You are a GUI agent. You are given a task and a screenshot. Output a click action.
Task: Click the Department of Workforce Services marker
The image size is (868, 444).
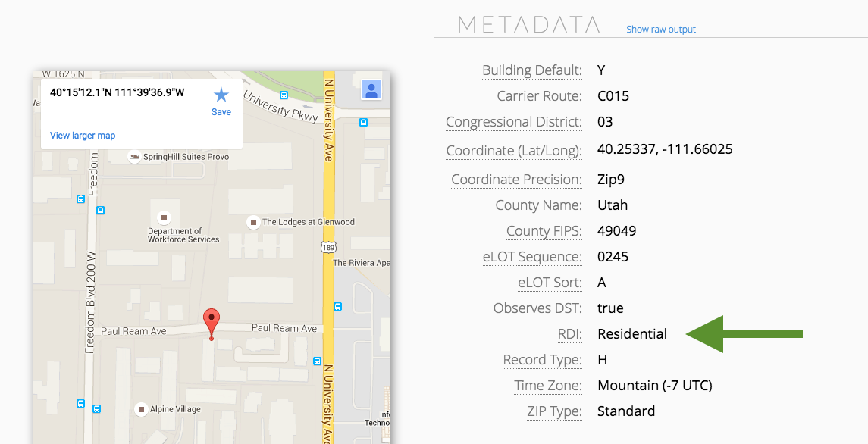coord(163,217)
